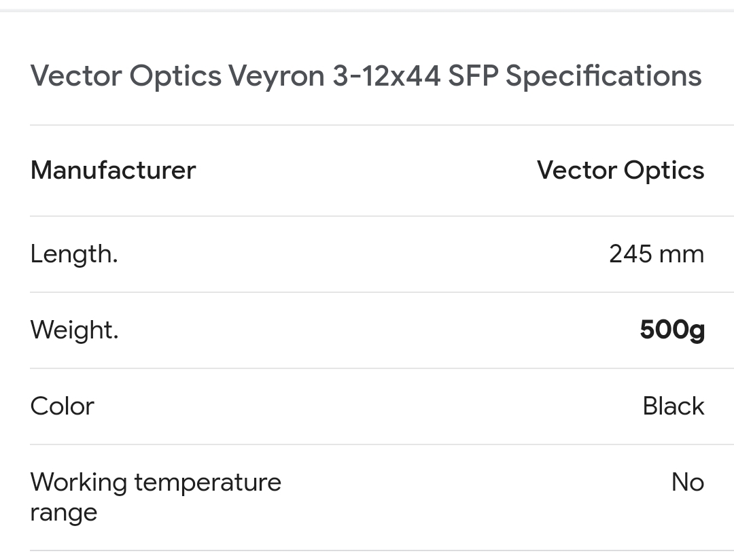Click the word range in the last row

click(x=63, y=512)
